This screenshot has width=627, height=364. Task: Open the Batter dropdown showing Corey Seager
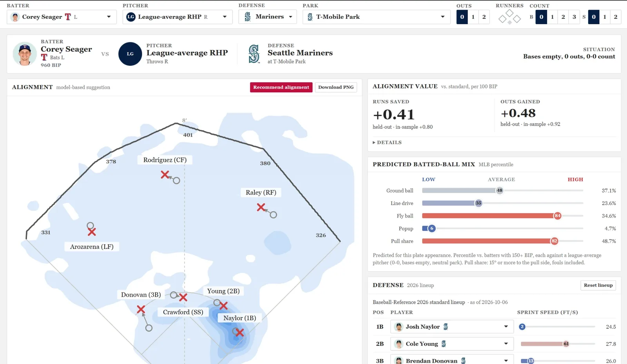click(62, 17)
